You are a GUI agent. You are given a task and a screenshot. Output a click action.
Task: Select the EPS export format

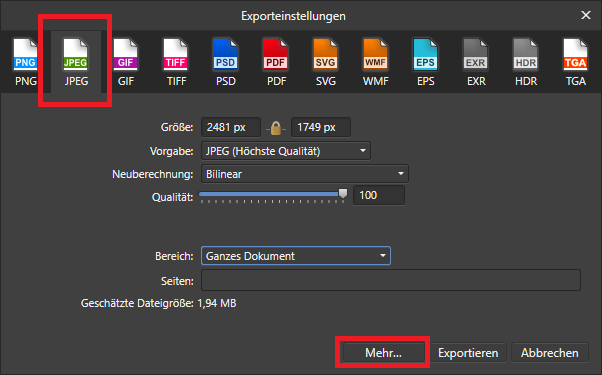point(425,62)
